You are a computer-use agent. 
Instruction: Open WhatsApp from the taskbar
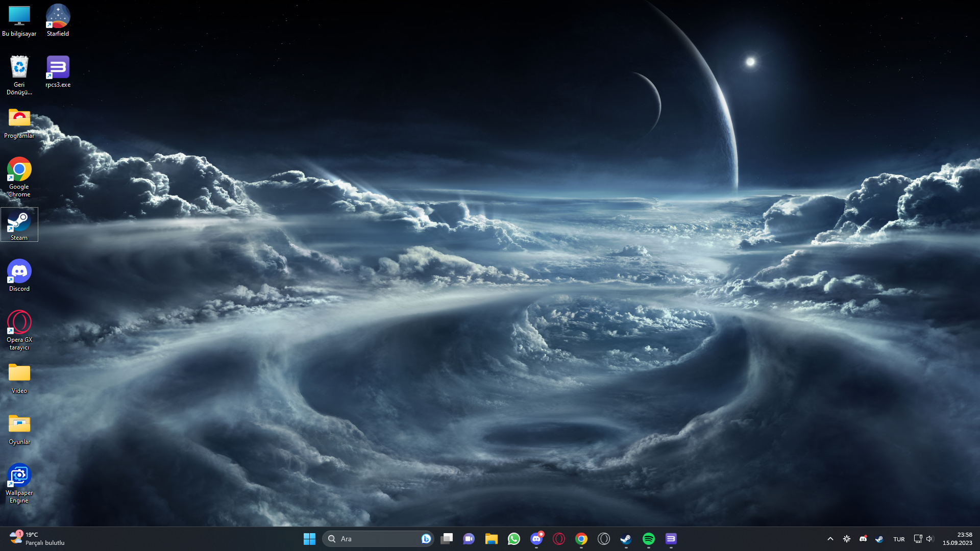click(x=514, y=539)
